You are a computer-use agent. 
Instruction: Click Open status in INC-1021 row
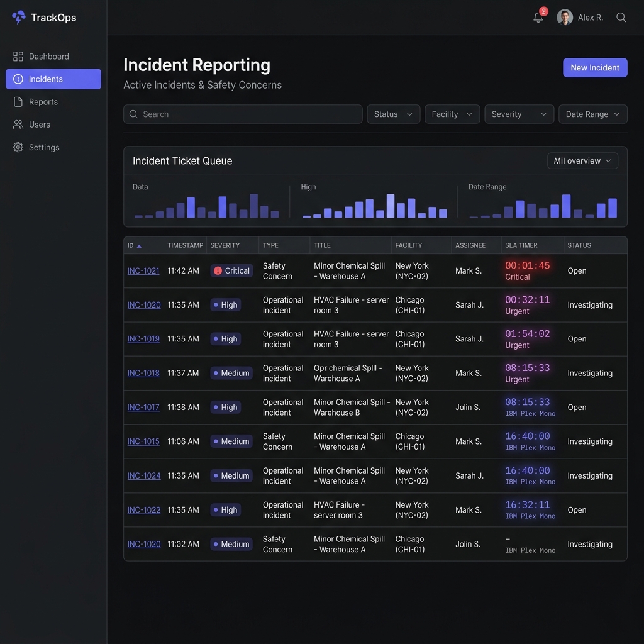click(x=577, y=270)
